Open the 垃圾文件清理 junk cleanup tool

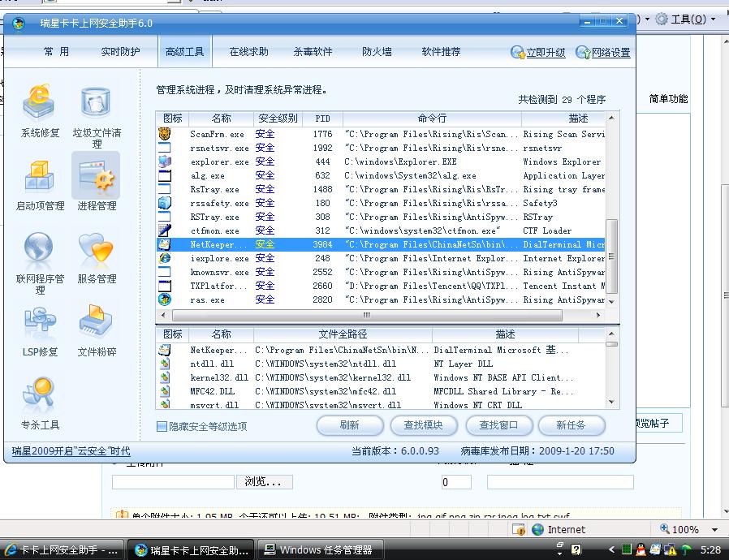point(97,103)
